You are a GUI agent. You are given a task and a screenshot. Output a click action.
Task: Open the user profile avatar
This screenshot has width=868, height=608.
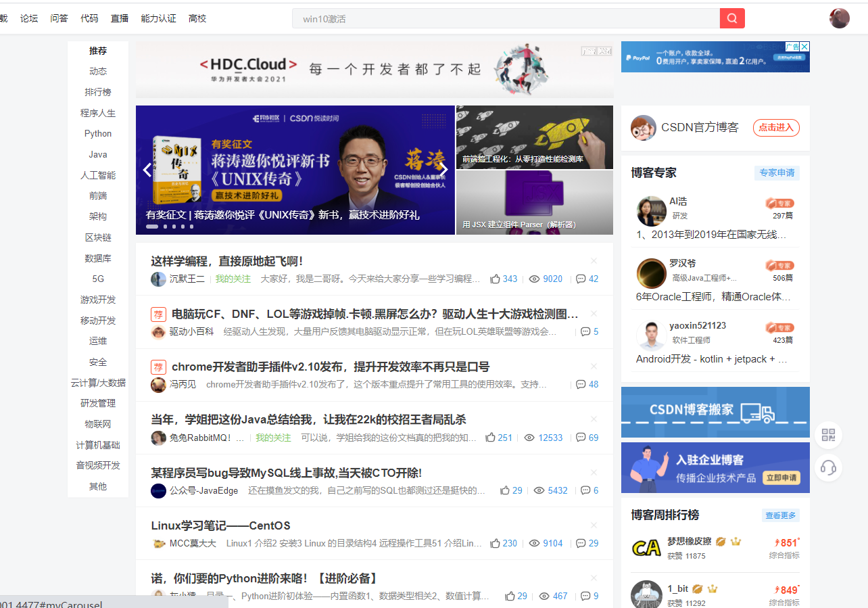[x=840, y=18]
